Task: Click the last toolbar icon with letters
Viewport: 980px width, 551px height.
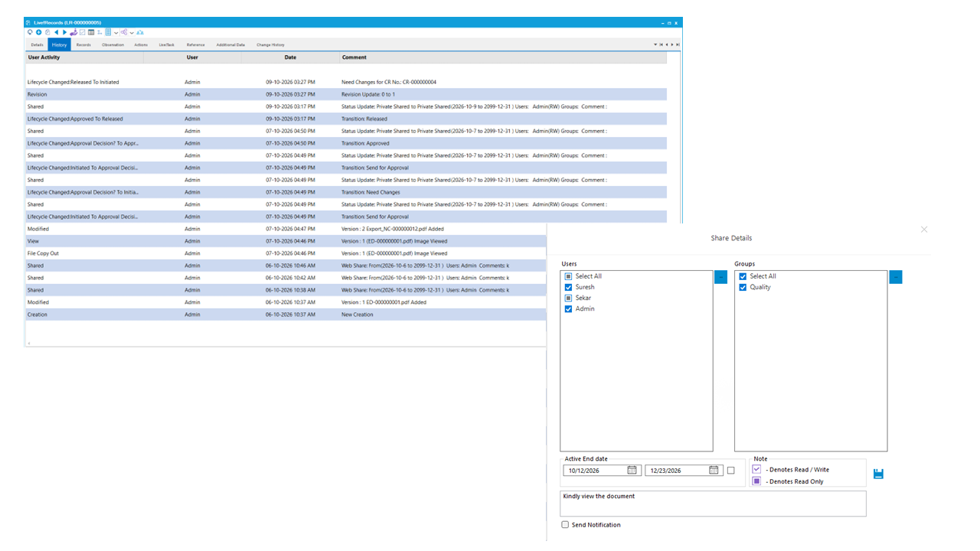Action: (x=140, y=32)
